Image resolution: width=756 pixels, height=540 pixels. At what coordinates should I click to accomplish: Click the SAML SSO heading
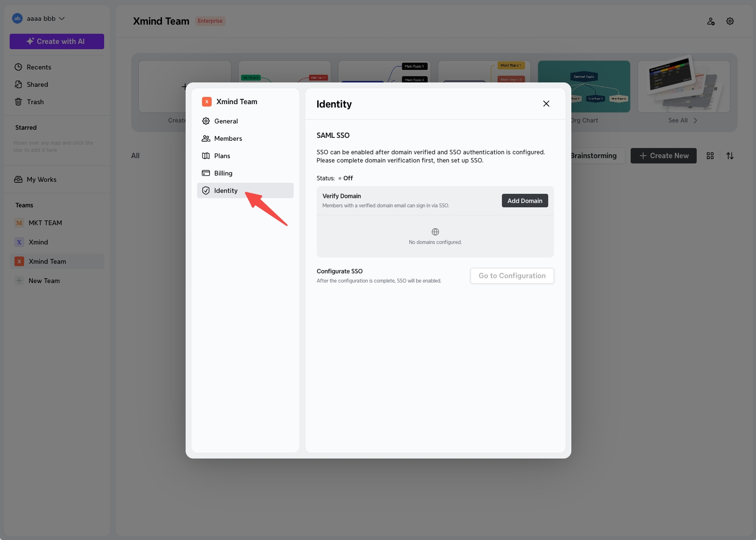click(333, 135)
